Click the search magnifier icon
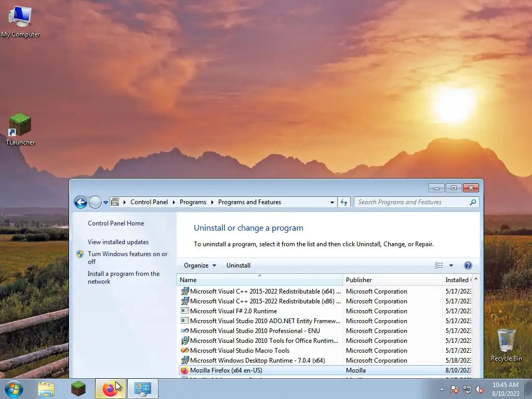This screenshot has width=532, height=399. 473,202
